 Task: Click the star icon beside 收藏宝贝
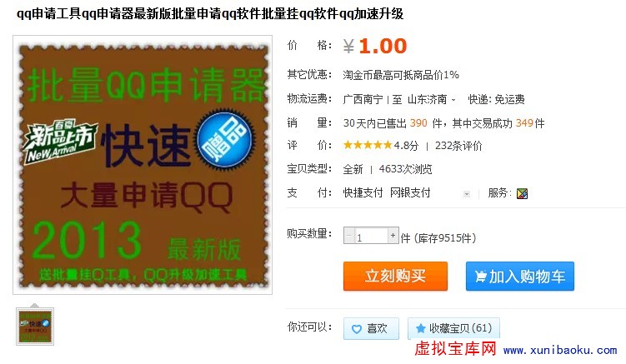(420, 328)
